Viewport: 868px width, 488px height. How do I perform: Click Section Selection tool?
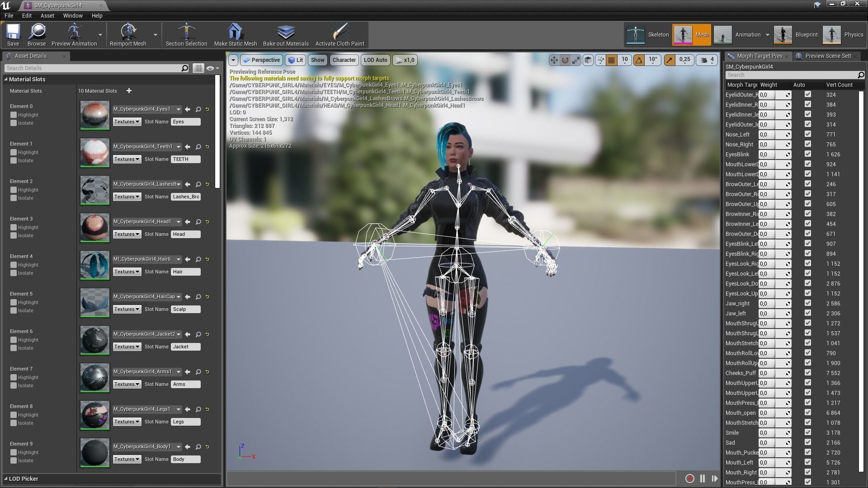click(x=186, y=35)
